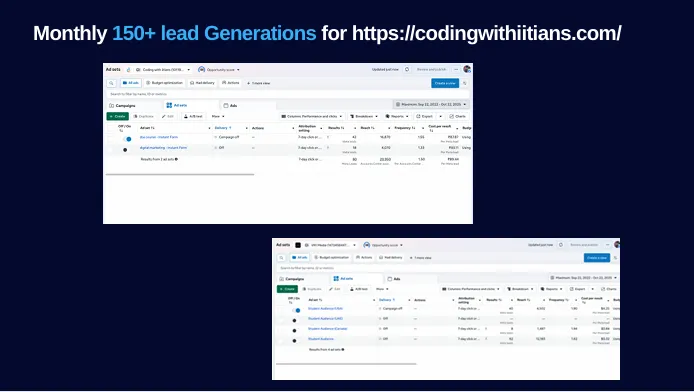Toggle the digital marketing Instant Form ad set switch
The width and height of the screenshot is (694, 392).
[x=125, y=150]
